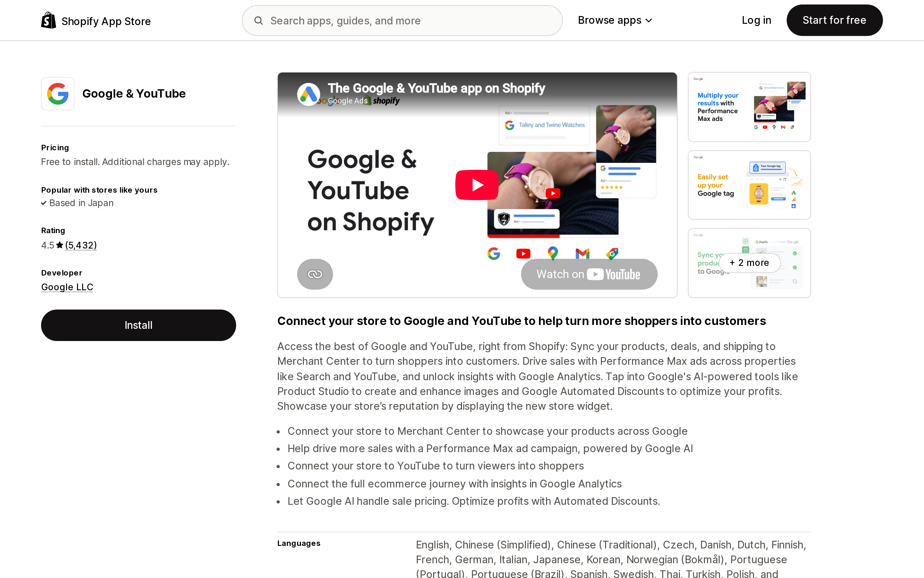The image size is (924, 578).
Task: Click the 'Connect your store to Google' headline
Action: pos(522,321)
